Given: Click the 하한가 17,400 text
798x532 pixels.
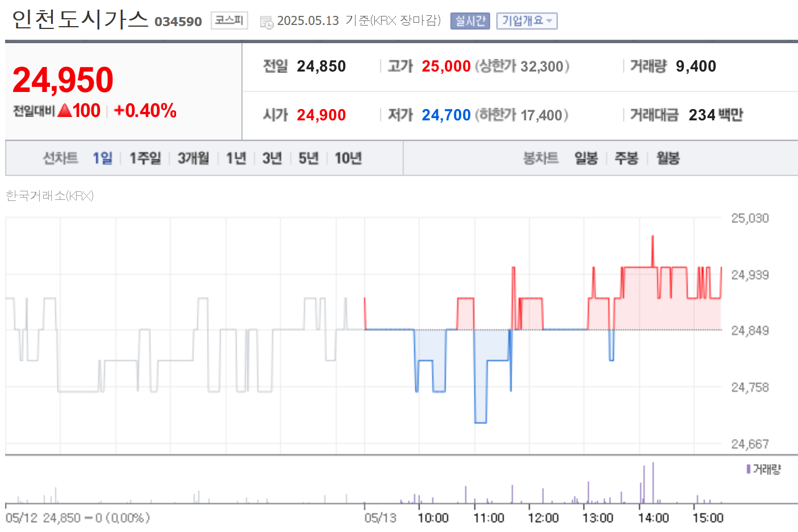Looking at the screenshot, I should 522,115.
